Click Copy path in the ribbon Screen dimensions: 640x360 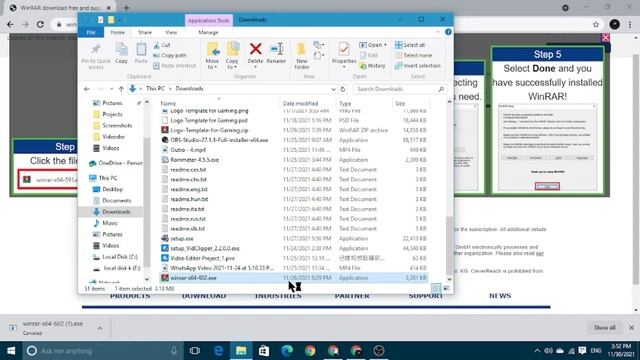point(170,55)
